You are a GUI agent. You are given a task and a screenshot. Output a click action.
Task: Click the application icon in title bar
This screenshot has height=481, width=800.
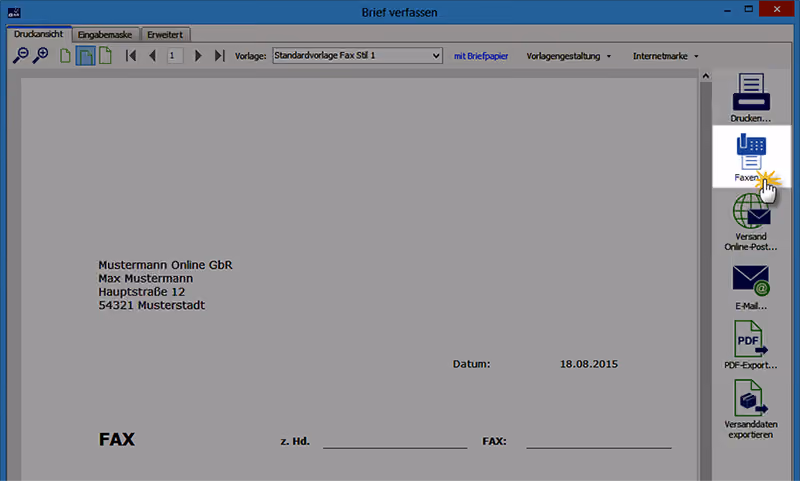tap(14, 12)
